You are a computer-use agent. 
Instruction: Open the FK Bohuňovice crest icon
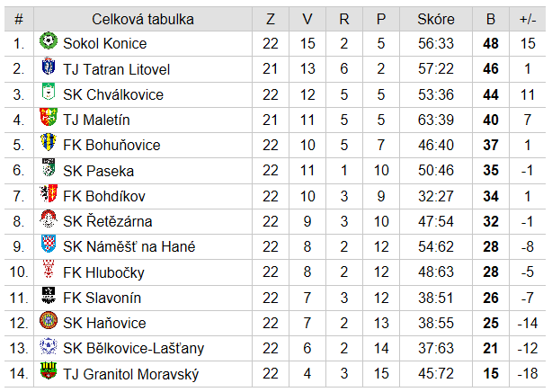[49, 142]
